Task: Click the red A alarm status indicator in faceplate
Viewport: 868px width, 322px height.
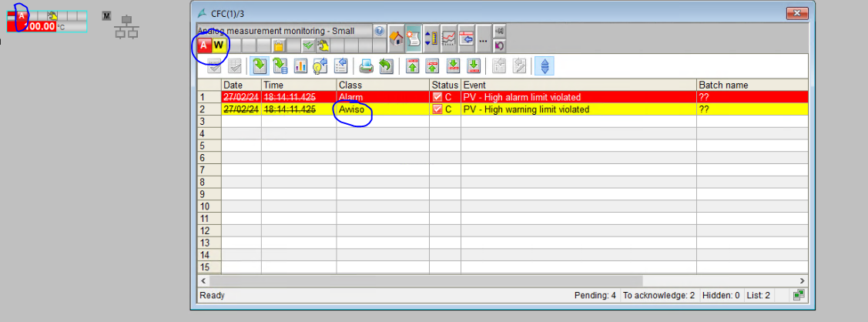Action: (x=203, y=45)
